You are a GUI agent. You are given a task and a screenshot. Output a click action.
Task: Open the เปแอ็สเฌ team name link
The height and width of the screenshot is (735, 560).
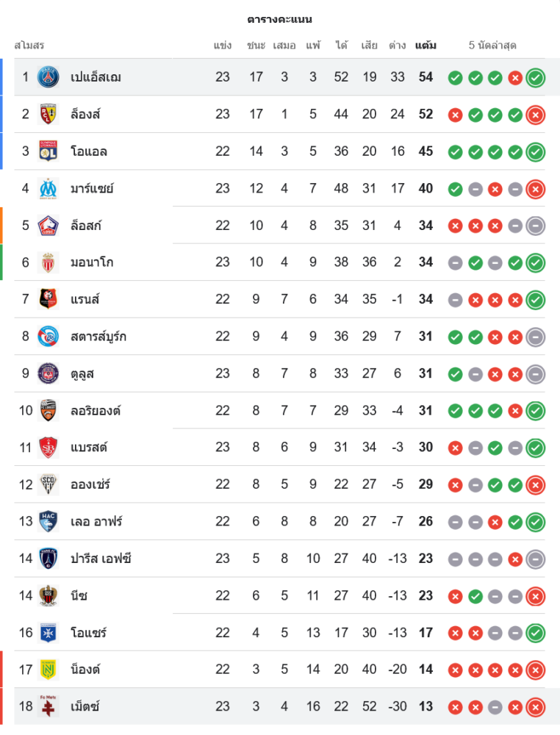point(96,77)
